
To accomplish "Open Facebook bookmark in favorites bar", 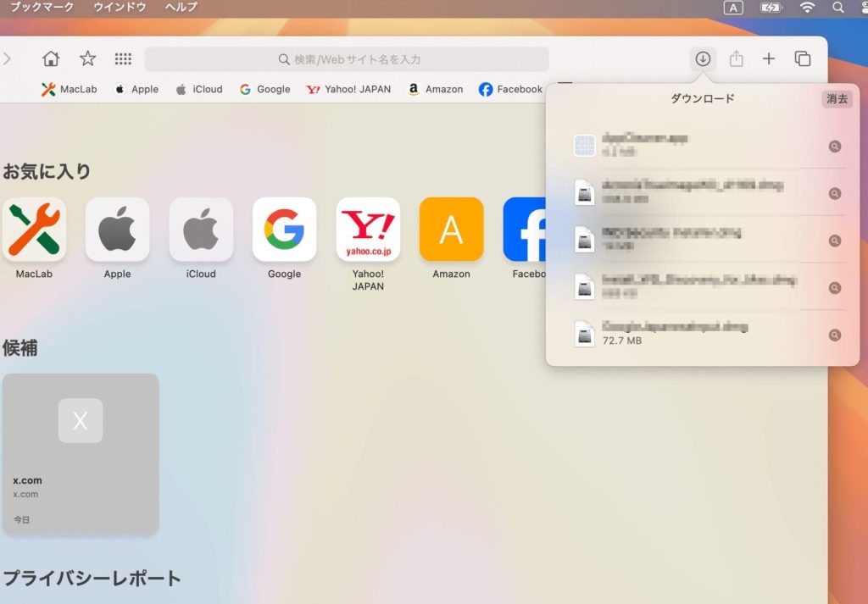I will 510,89.
